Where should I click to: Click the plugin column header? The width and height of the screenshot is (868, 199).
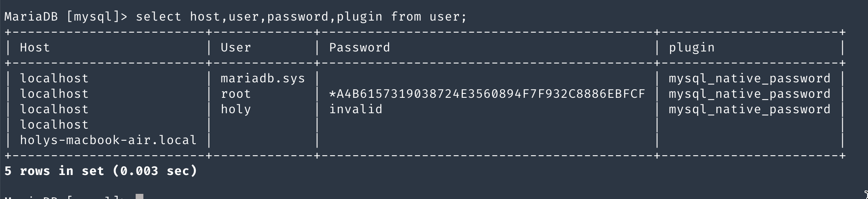point(692,48)
